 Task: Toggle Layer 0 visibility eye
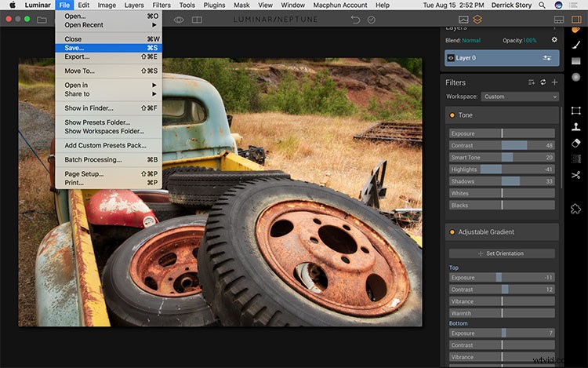click(451, 58)
